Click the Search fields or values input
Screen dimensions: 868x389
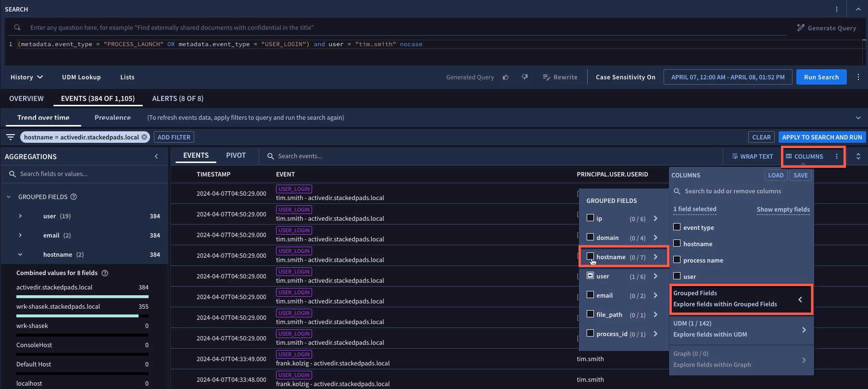coord(85,174)
